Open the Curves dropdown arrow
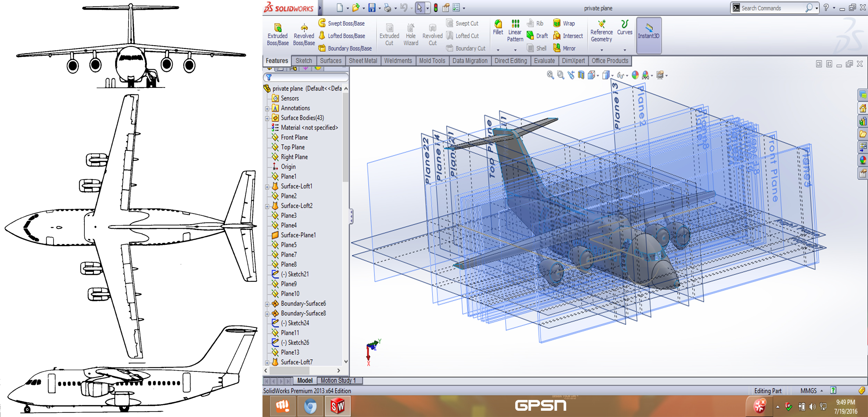Screen dimensions: 868x417 625,50
